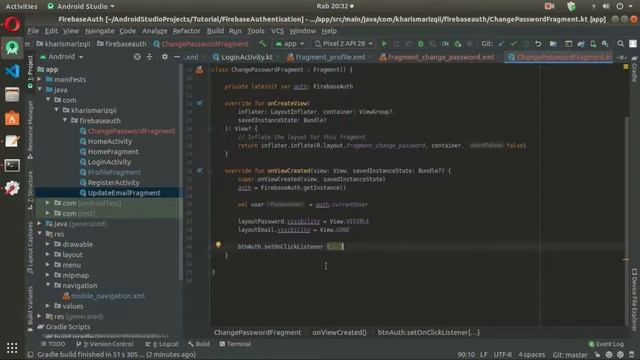
Task: Click the override gutter icon beside onCreateView
Action: coord(200,103)
